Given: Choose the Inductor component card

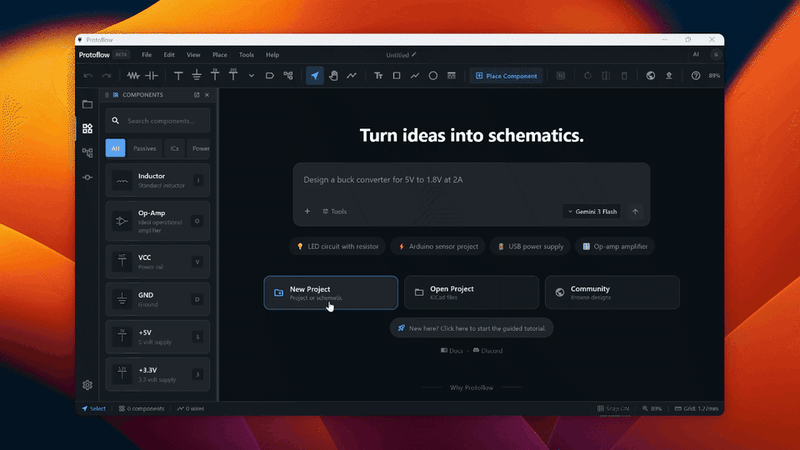Looking at the screenshot, I should (158, 180).
